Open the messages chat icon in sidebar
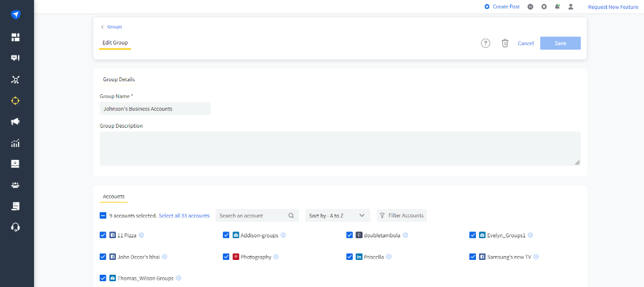Viewport: 644px width, 287px height. [x=15, y=59]
